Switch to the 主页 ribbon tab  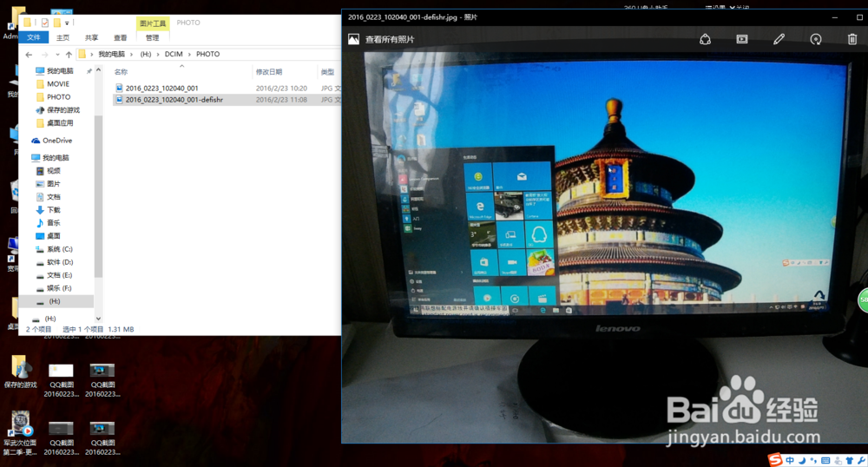tap(63, 37)
